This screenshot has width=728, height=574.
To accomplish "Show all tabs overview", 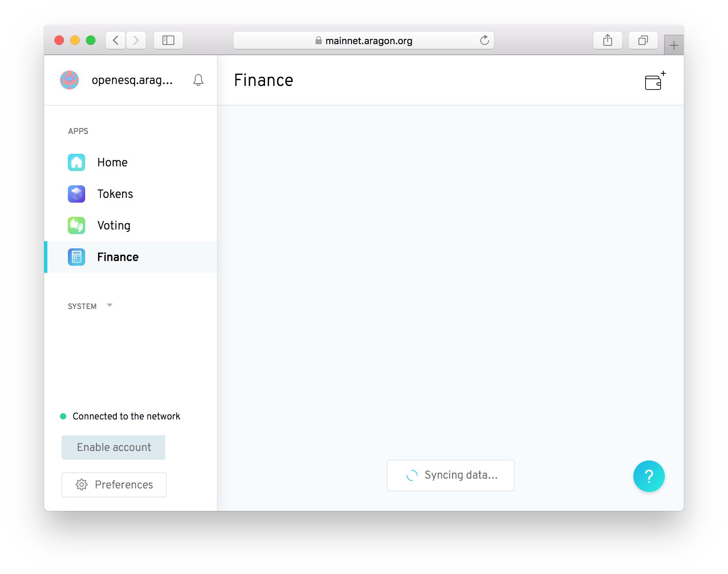I will tap(643, 40).
